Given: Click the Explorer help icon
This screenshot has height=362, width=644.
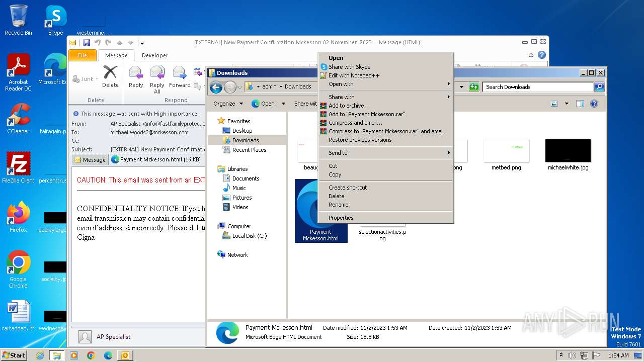Looking at the screenshot, I should [x=594, y=104].
